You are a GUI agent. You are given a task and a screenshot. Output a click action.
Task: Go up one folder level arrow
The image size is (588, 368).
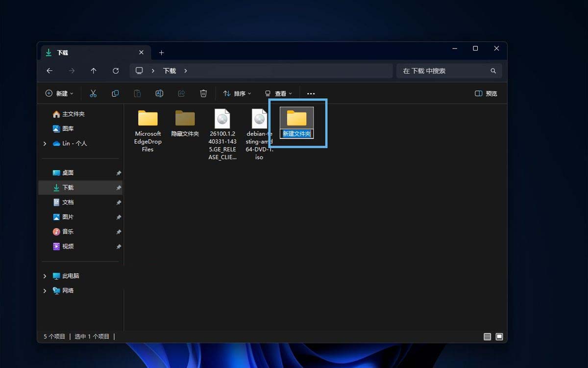coord(94,71)
